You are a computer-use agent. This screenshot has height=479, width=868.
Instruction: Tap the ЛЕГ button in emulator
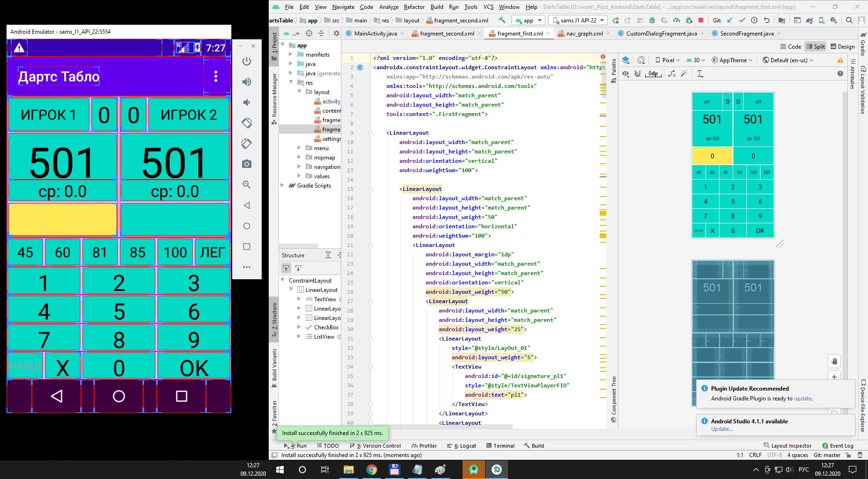pos(213,252)
